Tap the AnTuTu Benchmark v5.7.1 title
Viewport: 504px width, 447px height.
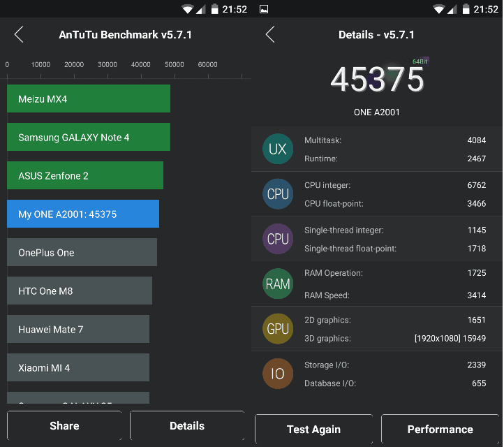coord(126,35)
